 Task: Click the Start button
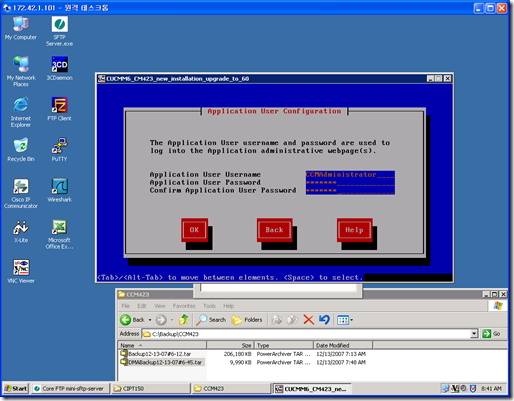(16, 388)
